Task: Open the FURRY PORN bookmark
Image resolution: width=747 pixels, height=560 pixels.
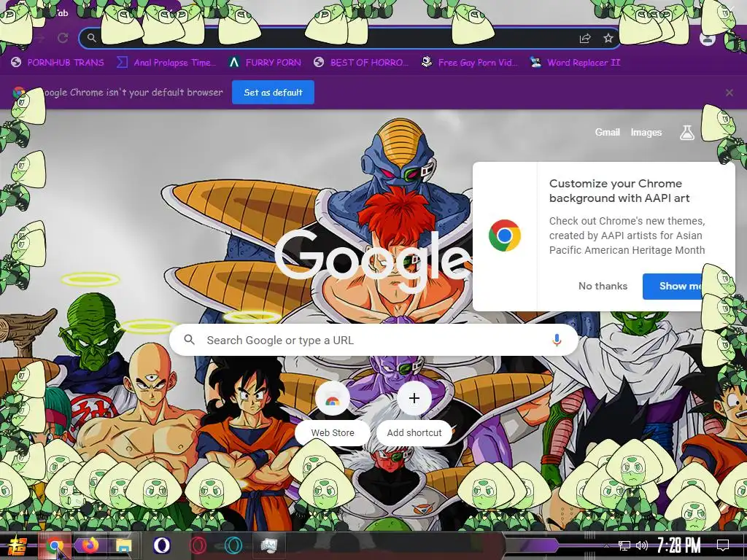Action: pyautogui.click(x=265, y=63)
